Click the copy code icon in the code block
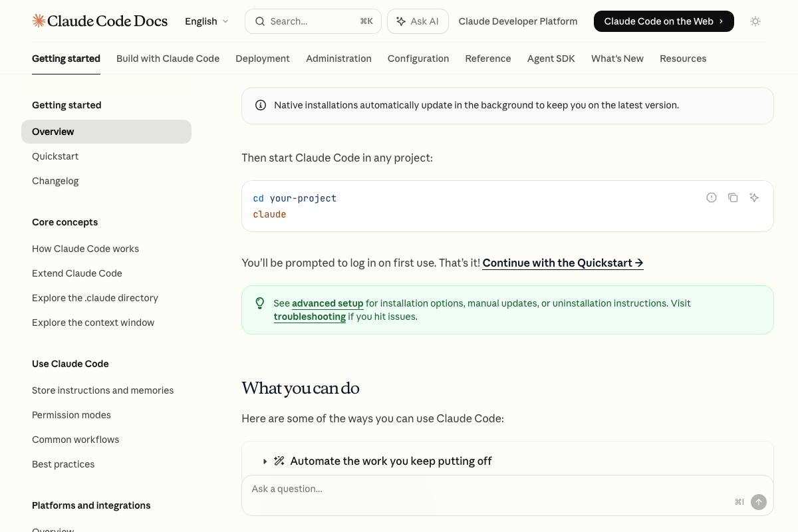Viewport: 798px width, 532px height. tap(733, 198)
